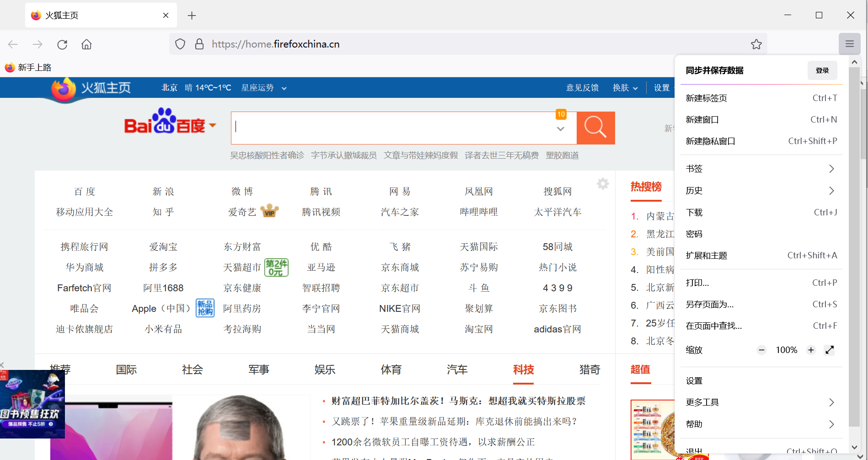
Task: Click the 登录 sign-in button
Action: click(x=822, y=70)
